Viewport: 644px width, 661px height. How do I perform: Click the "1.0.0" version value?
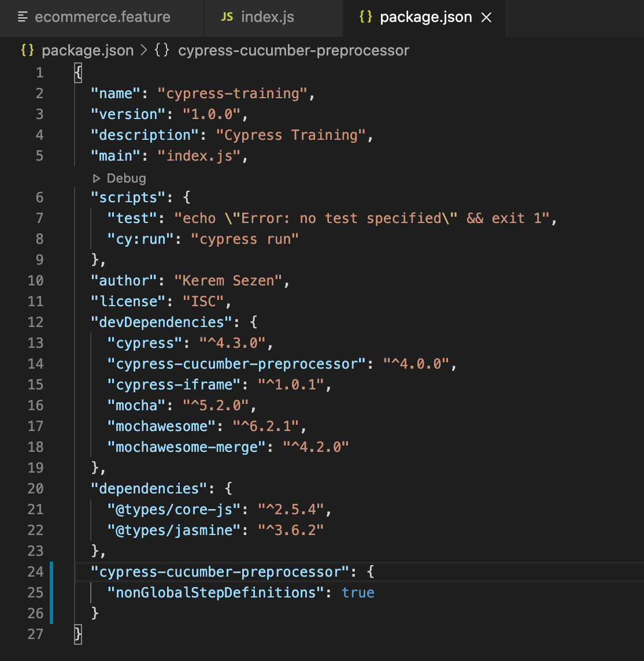pos(212,114)
